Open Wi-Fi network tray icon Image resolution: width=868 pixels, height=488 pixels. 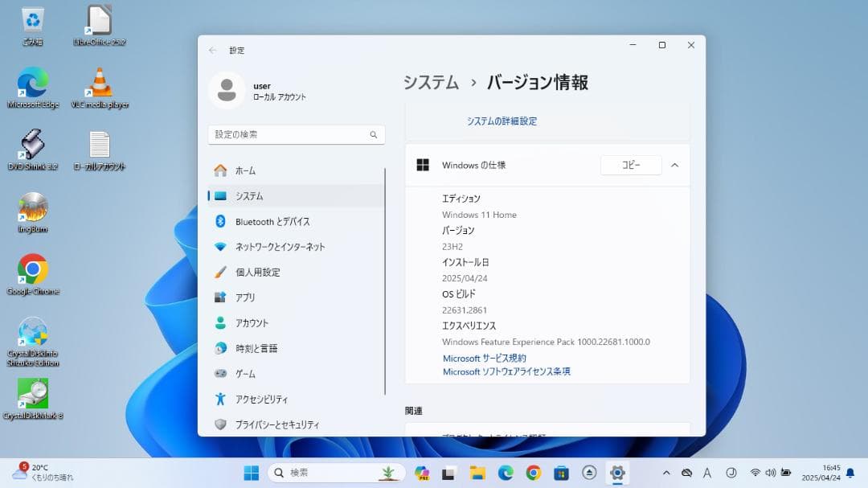(x=755, y=473)
